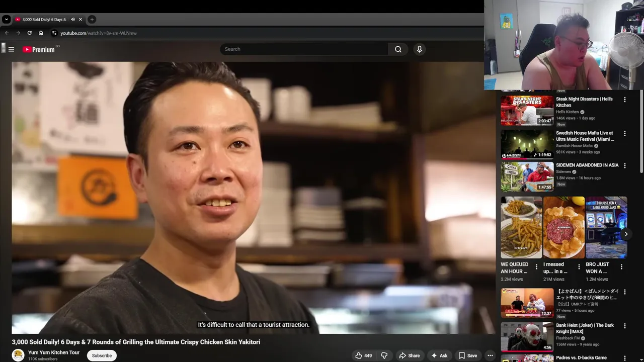Viewport: 644px width, 362px height.
Task: Click Sidemen channel name
Action: tap(563, 171)
